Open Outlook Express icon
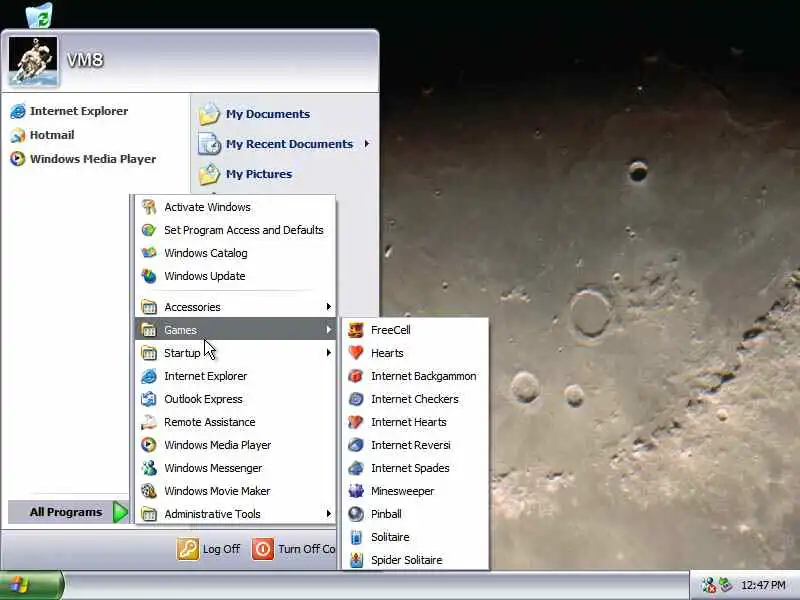This screenshot has height=600, width=800. (148, 399)
